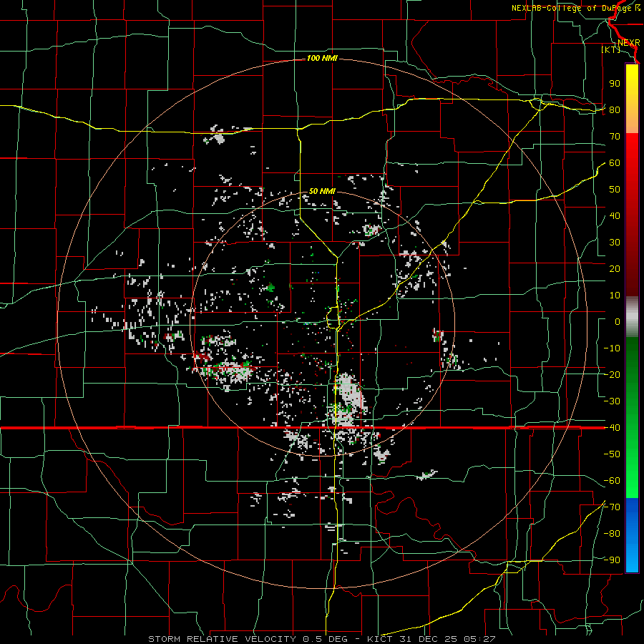Pick the orange segment of the color bar
Screen dimensions: 644x644
point(632,122)
